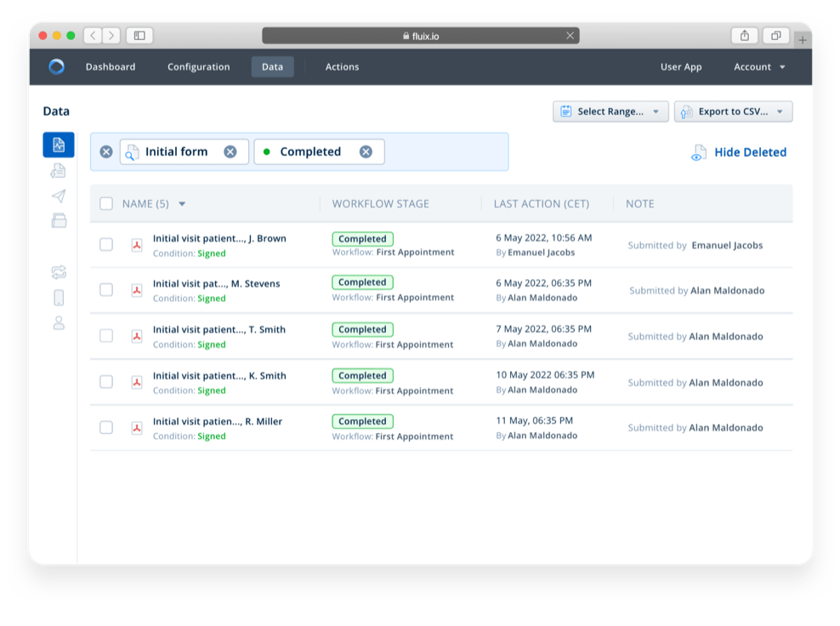Click the user profile sidebar icon
Screen dimensions: 840x626
click(x=59, y=323)
